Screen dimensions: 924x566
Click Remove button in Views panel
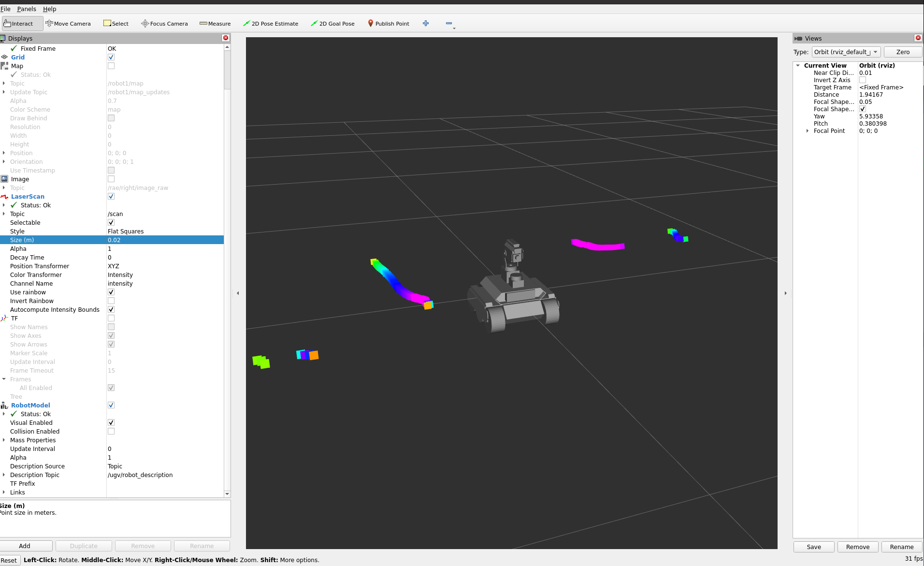click(858, 547)
